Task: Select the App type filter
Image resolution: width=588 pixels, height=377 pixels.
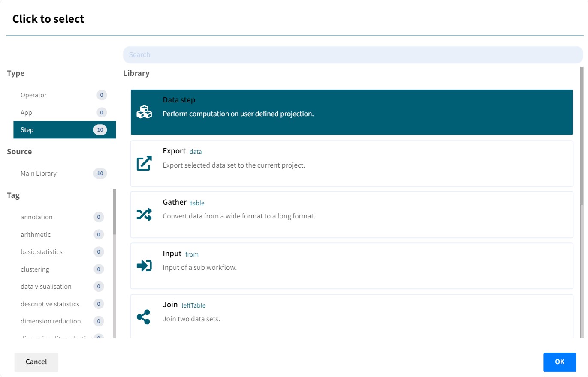Action: pyautogui.click(x=64, y=113)
